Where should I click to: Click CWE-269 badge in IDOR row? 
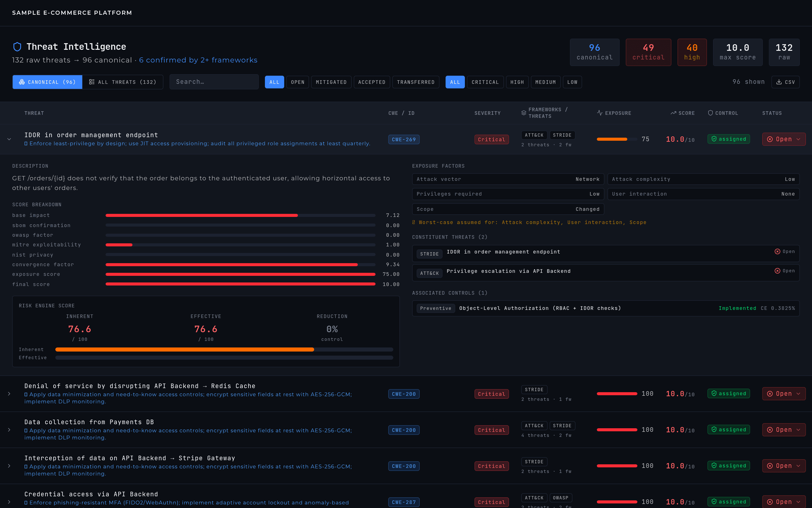click(x=404, y=139)
